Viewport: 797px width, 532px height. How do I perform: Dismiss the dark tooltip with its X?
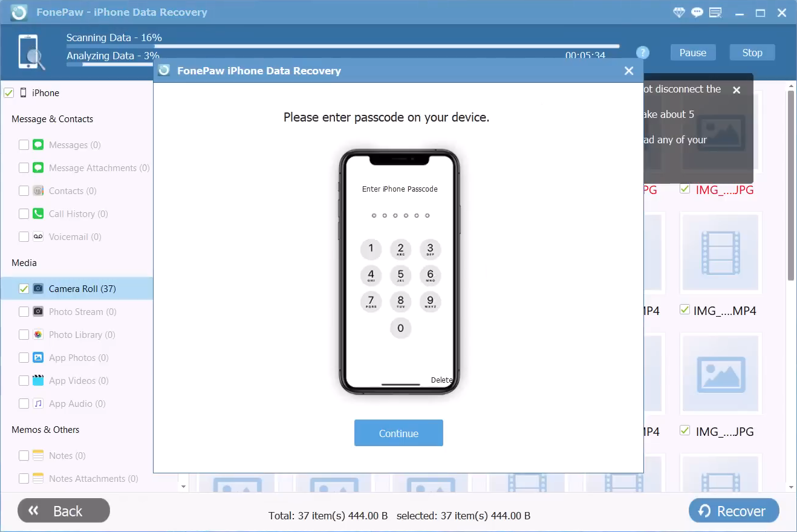click(x=737, y=90)
